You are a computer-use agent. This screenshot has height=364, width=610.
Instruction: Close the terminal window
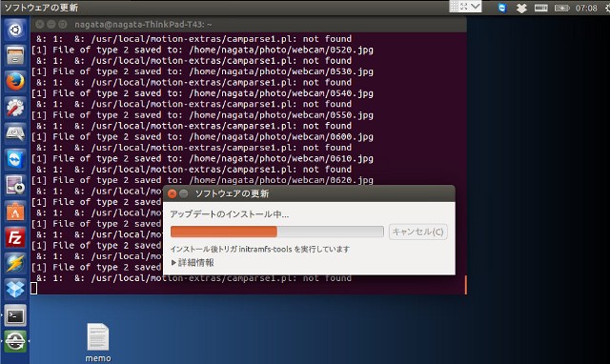point(39,25)
